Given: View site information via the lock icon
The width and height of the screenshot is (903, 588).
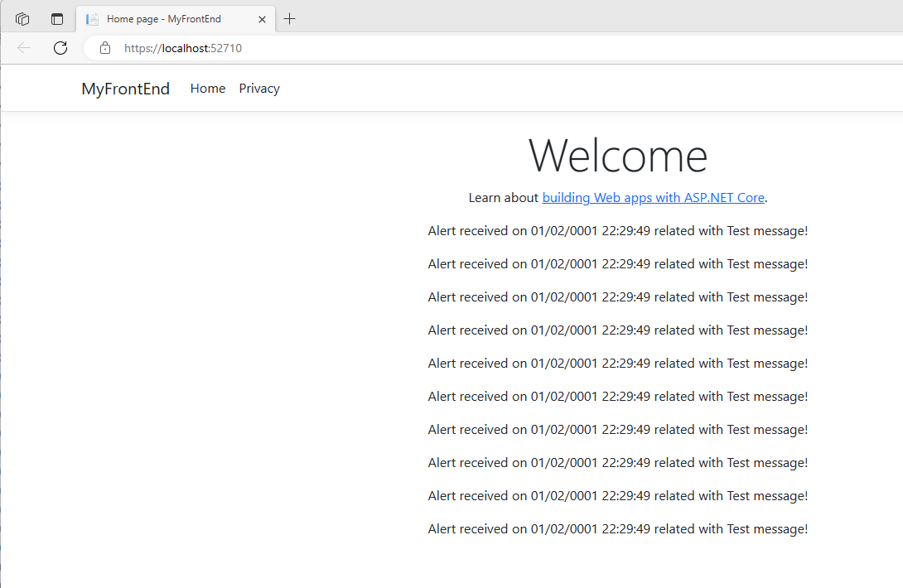Looking at the screenshot, I should click(104, 48).
